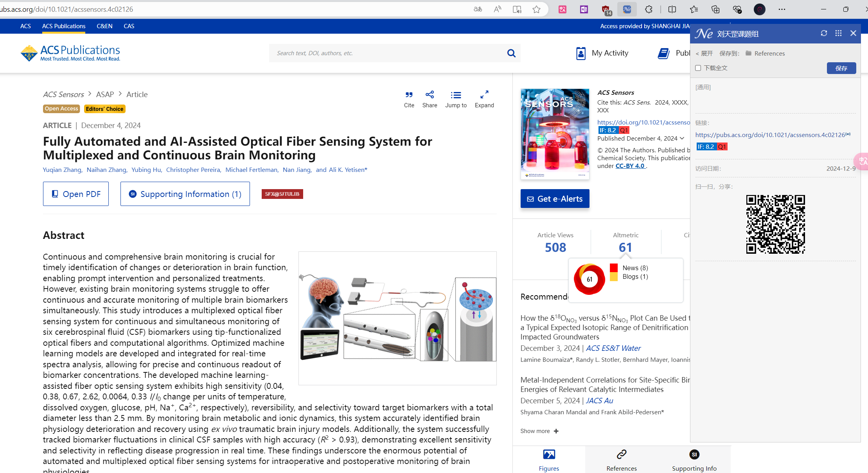Screen dimensions: 868x473
Task: Click the browser profile avatar icon
Action: point(760,9)
